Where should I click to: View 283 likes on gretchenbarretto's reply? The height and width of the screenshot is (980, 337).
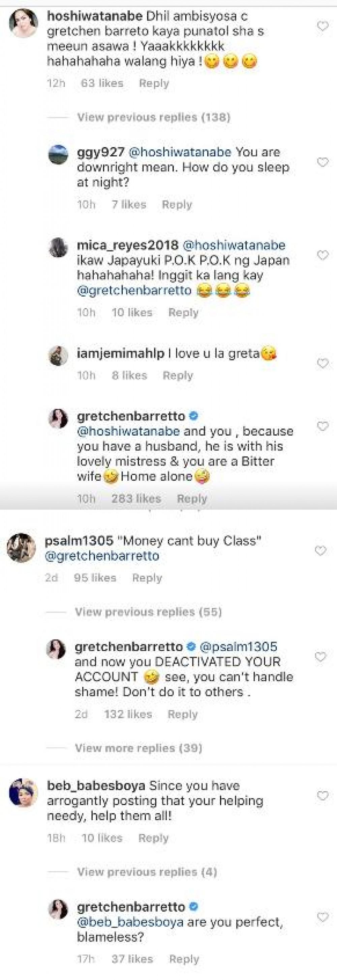(136, 498)
